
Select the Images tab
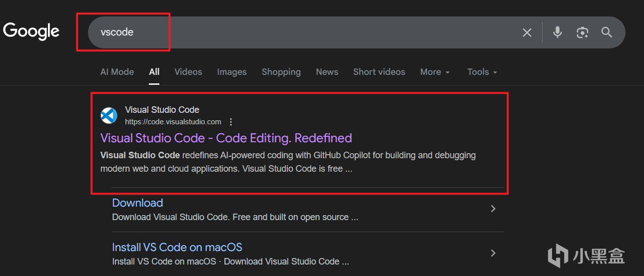pos(232,72)
